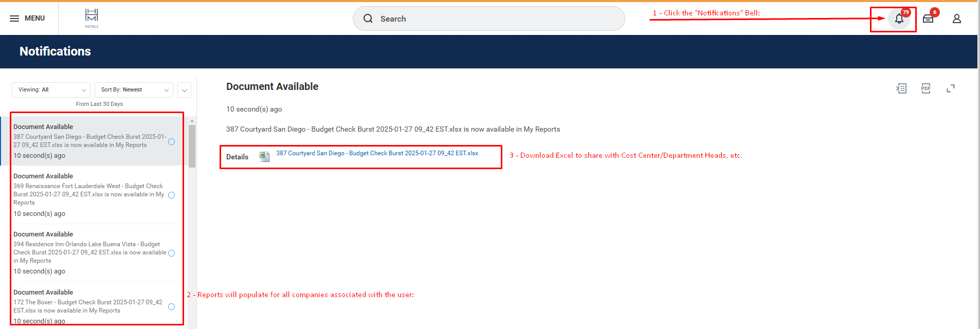Mark 172 The Boxer notification read
This screenshot has width=980, height=329.
172,306
